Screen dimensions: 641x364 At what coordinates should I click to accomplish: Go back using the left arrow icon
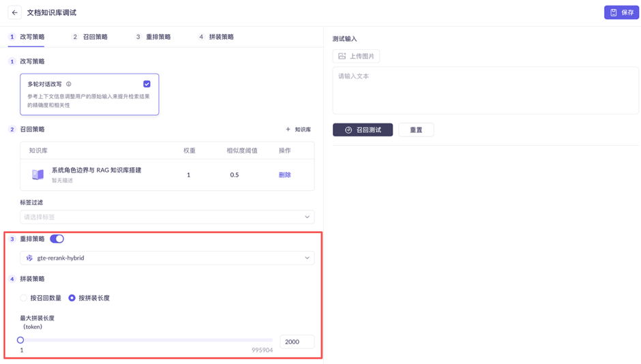(15, 13)
